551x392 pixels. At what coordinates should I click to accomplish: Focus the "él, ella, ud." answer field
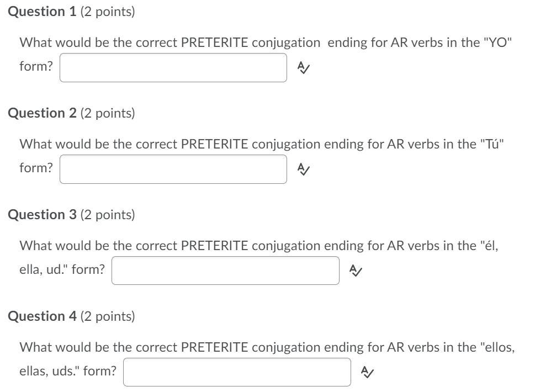pyautogui.click(x=225, y=271)
